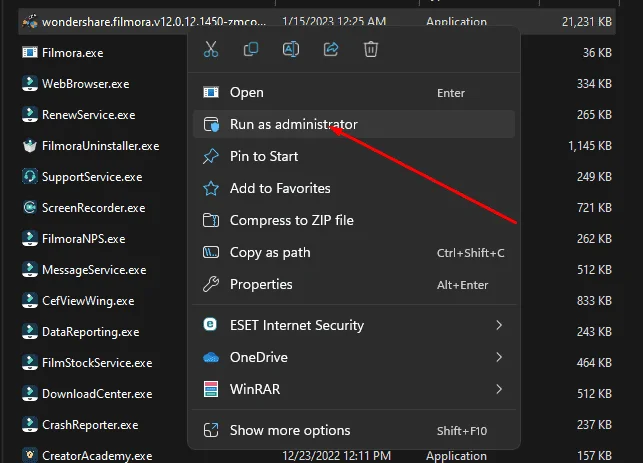Click the DataReporting.exe file icon
643x463 pixels.
coord(30,332)
